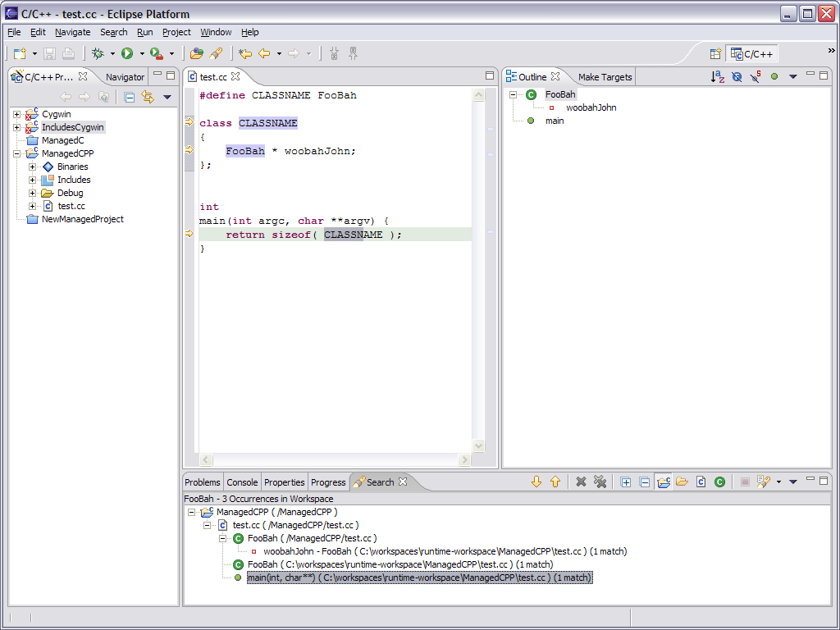
Task: Expand the Includes node under ManagedCPP
Action: point(33,180)
